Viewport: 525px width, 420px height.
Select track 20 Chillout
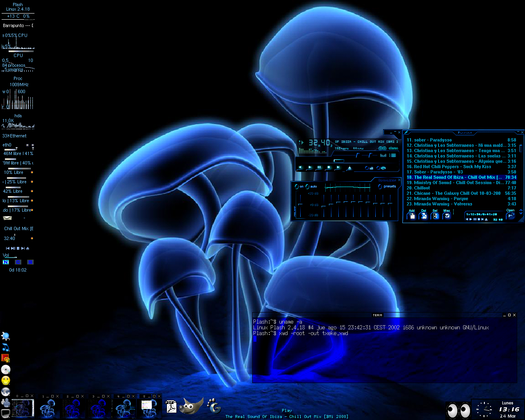coord(461,188)
